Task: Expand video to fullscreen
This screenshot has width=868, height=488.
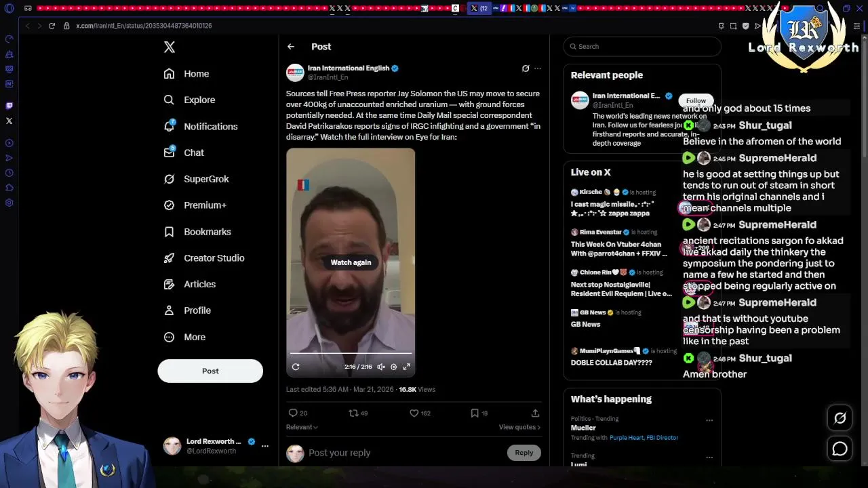Action: (407, 367)
